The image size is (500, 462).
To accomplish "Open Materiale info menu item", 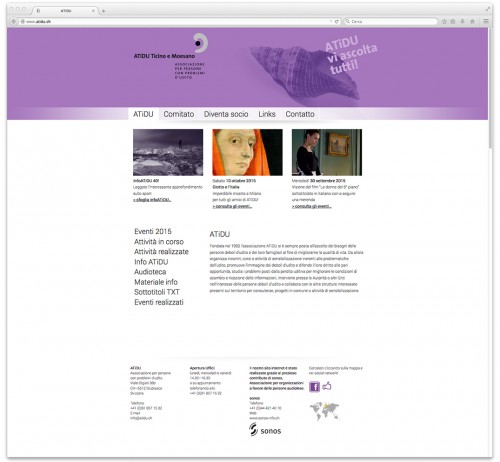I will coord(156,282).
